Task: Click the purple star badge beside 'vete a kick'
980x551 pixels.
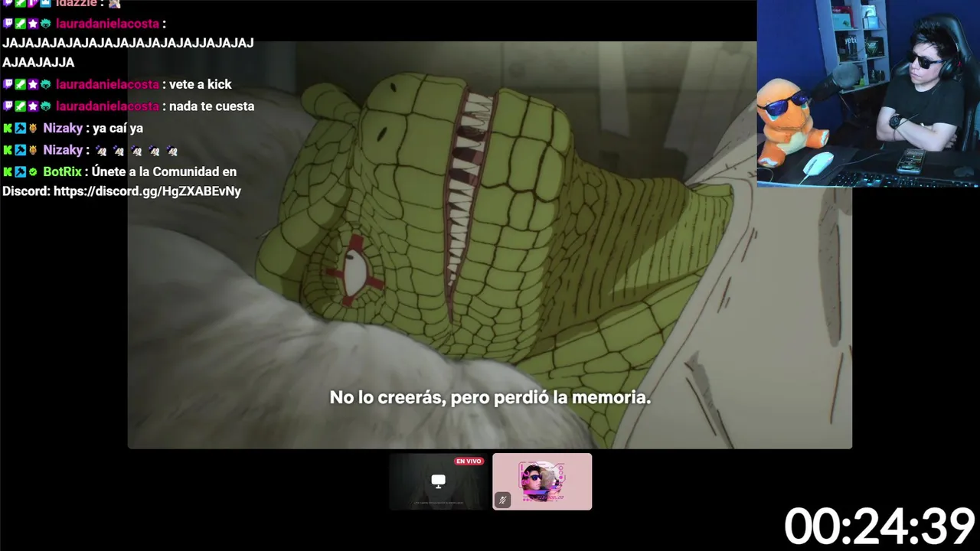Action: (x=33, y=84)
